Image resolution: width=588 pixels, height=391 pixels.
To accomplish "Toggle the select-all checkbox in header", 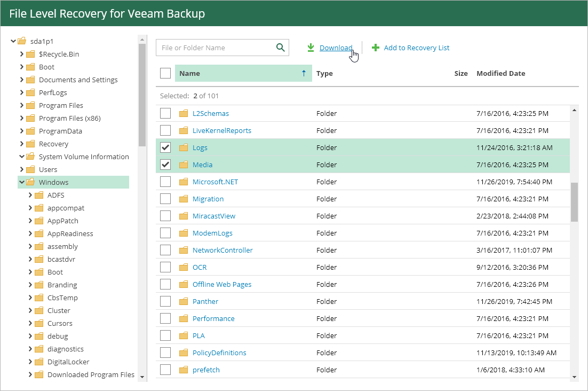I will pyautogui.click(x=165, y=73).
